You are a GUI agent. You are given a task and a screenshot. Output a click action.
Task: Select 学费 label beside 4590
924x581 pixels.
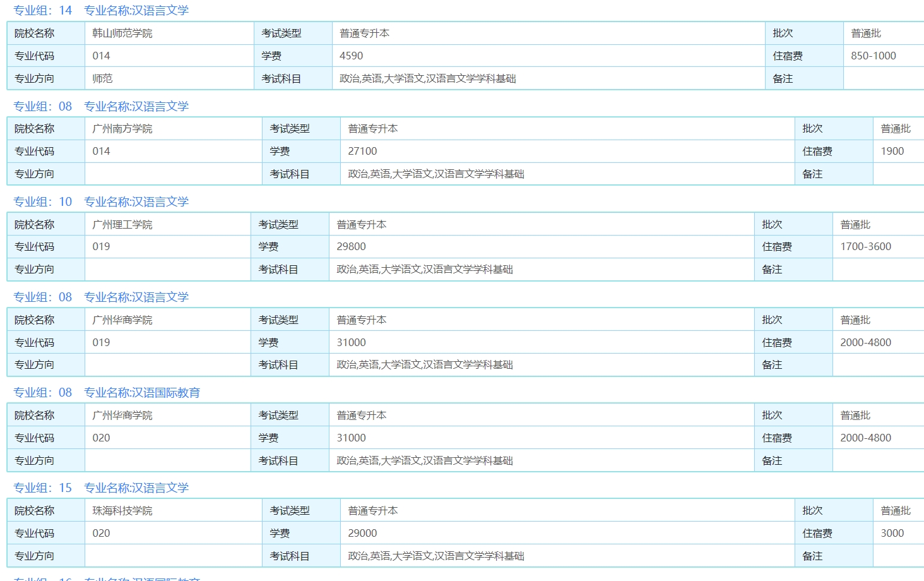271,56
